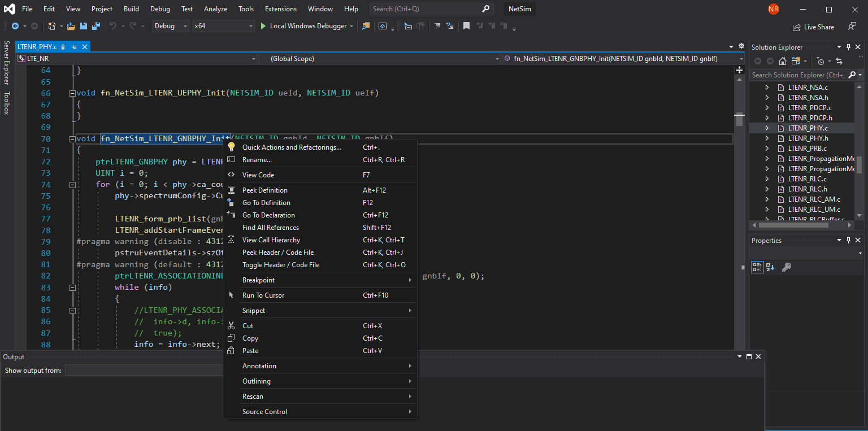
Task: Click the bookmark icon in the toolbar
Action: (x=466, y=26)
